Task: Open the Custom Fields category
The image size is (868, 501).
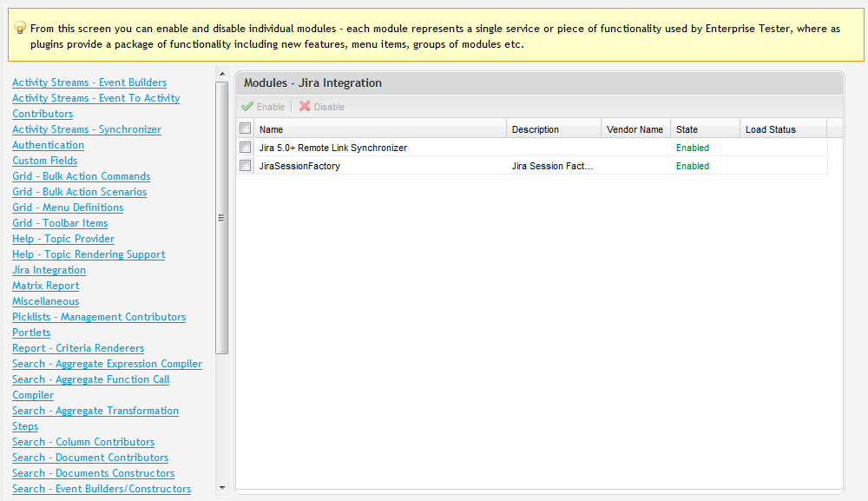Action: tap(44, 161)
